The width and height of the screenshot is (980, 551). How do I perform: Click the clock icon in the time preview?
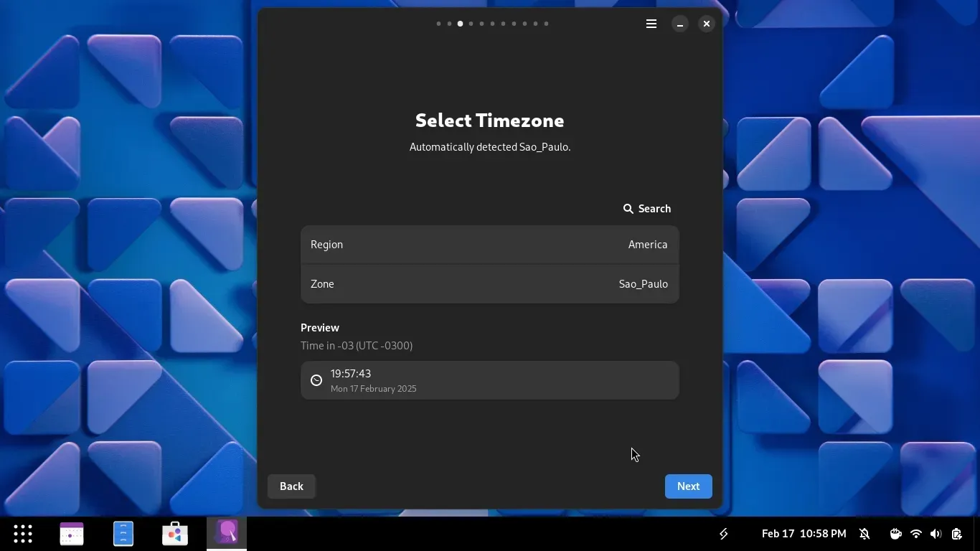coord(316,380)
